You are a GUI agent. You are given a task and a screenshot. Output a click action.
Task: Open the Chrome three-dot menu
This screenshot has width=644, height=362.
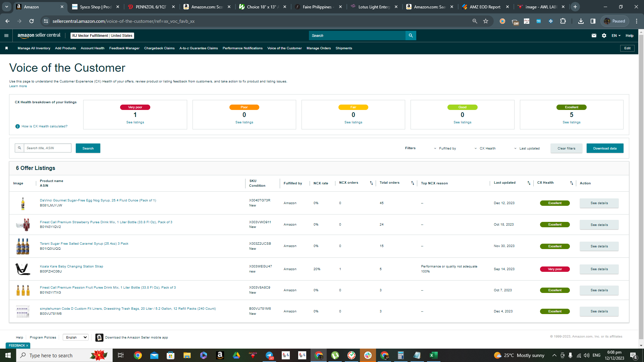(637, 21)
